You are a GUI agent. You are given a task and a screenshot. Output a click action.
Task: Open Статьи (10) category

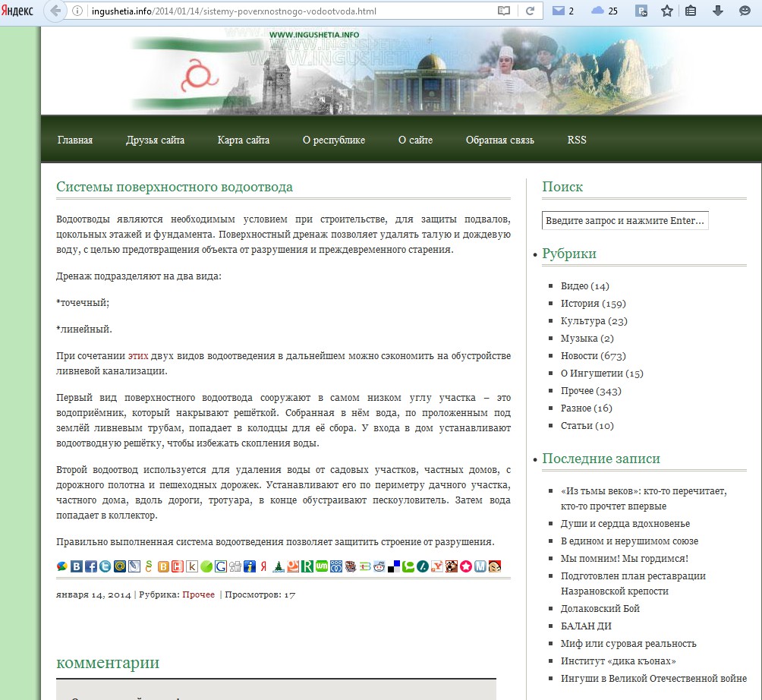pyautogui.click(x=587, y=426)
